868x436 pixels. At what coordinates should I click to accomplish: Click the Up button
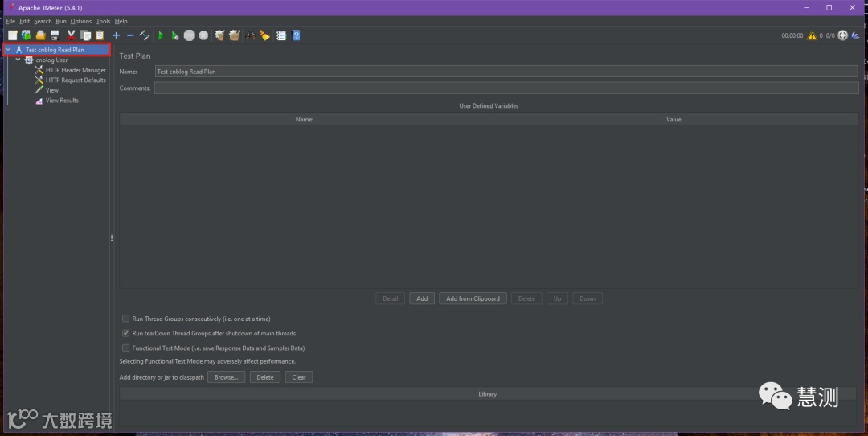[x=558, y=298]
